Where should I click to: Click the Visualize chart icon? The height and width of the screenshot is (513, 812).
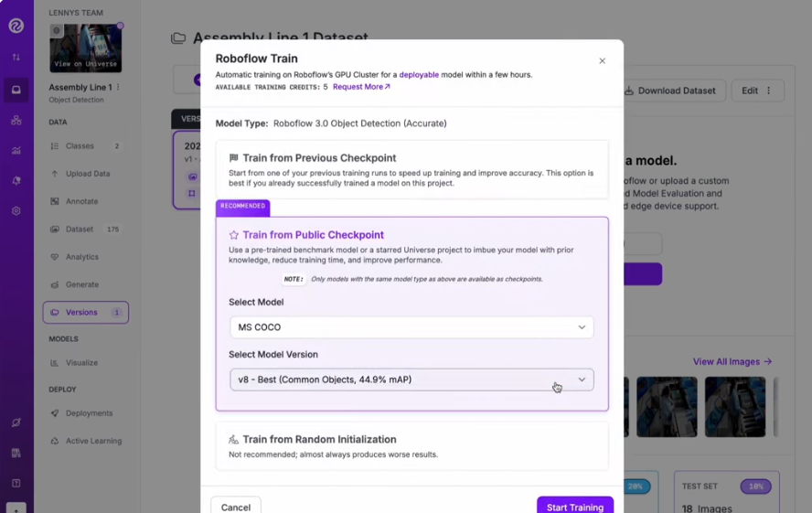[55, 363]
